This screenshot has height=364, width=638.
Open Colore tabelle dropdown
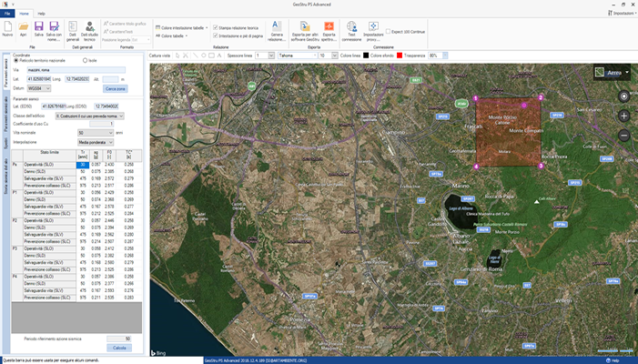click(171, 35)
